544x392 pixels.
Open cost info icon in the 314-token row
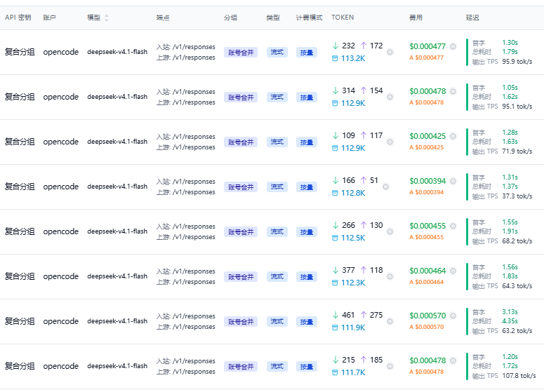click(x=453, y=91)
